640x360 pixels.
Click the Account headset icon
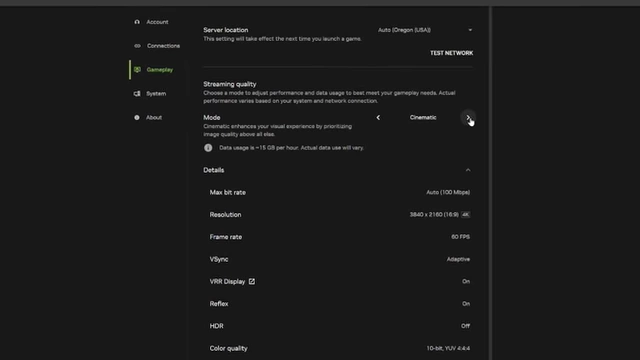pyautogui.click(x=137, y=22)
